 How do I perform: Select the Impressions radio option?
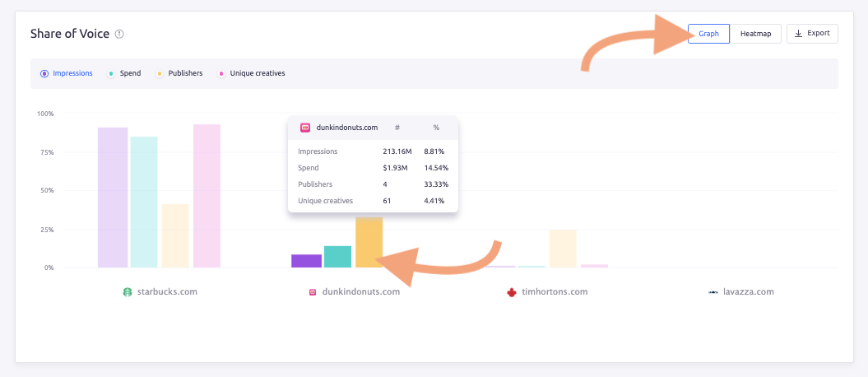pyautogui.click(x=44, y=73)
